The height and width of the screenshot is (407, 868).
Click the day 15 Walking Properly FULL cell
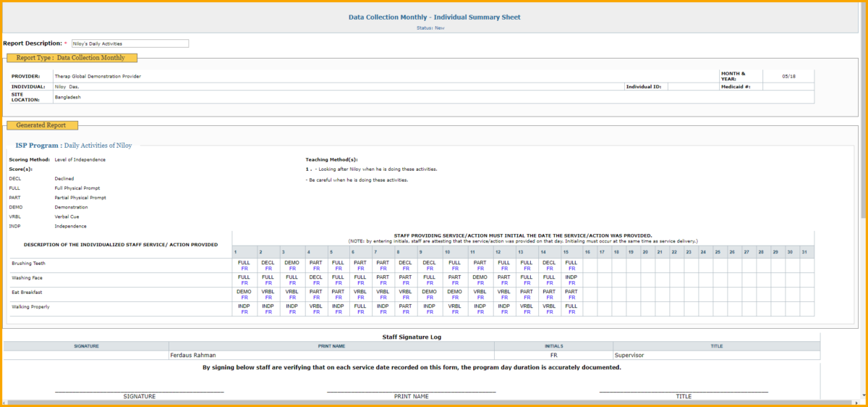point(571,309)
